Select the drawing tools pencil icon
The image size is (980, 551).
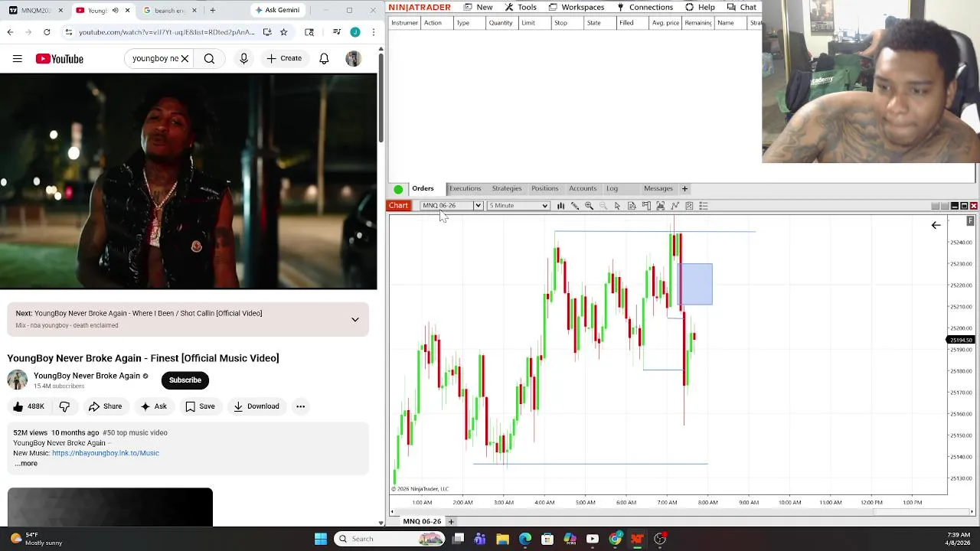coord(575,206)
